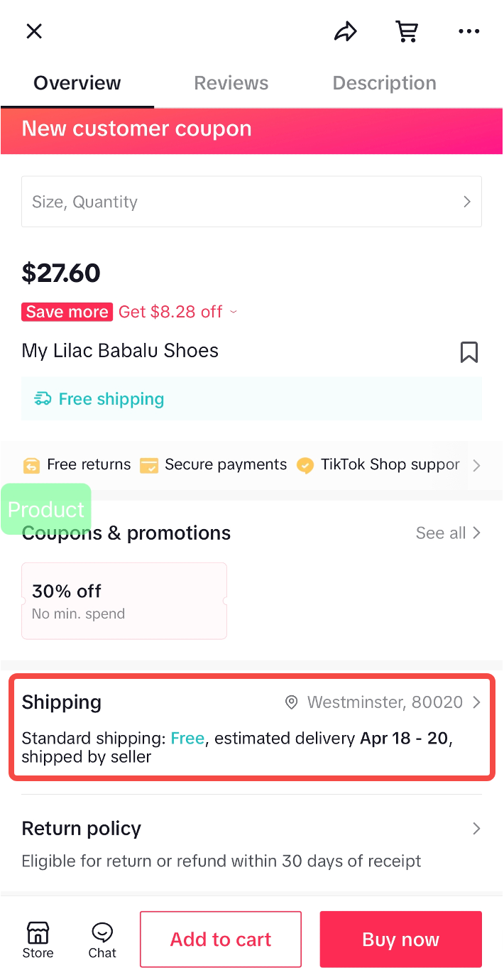Open Chat with the seller
Screen dimensions: 504x980
102,940
